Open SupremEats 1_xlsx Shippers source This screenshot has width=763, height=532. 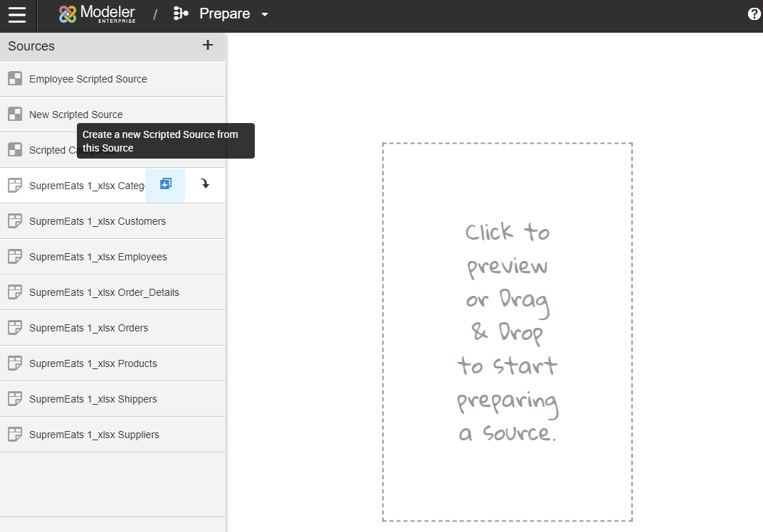pos(93,399)
